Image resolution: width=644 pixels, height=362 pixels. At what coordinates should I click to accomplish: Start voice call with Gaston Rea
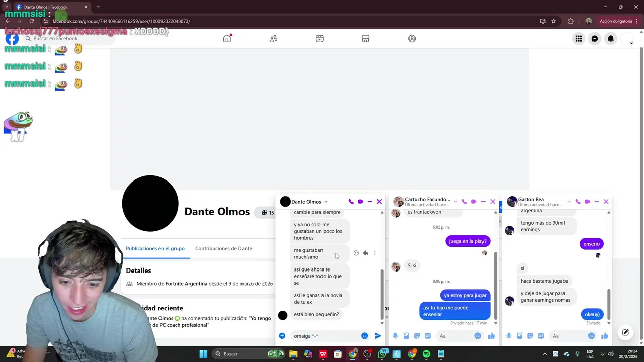[x=578, y=202]
